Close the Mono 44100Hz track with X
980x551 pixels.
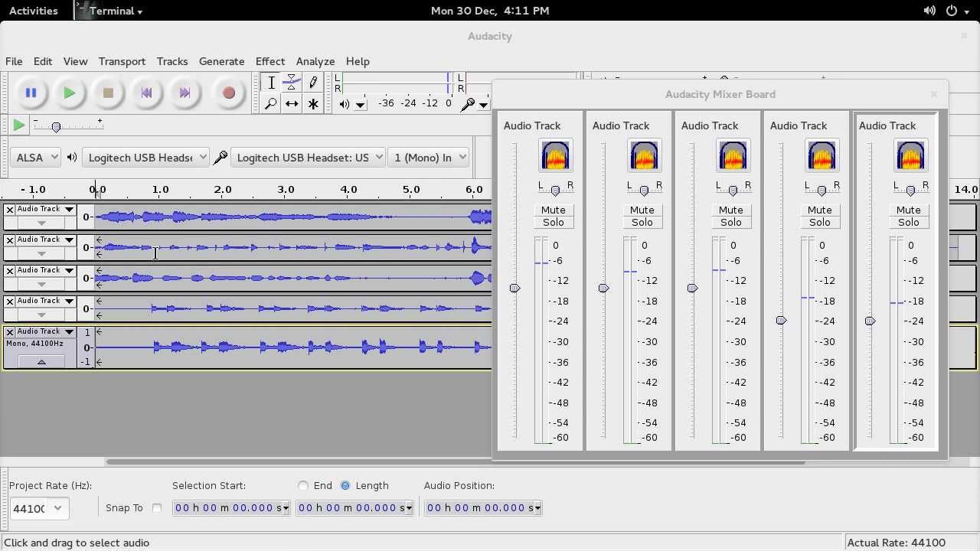coord(9,331)
